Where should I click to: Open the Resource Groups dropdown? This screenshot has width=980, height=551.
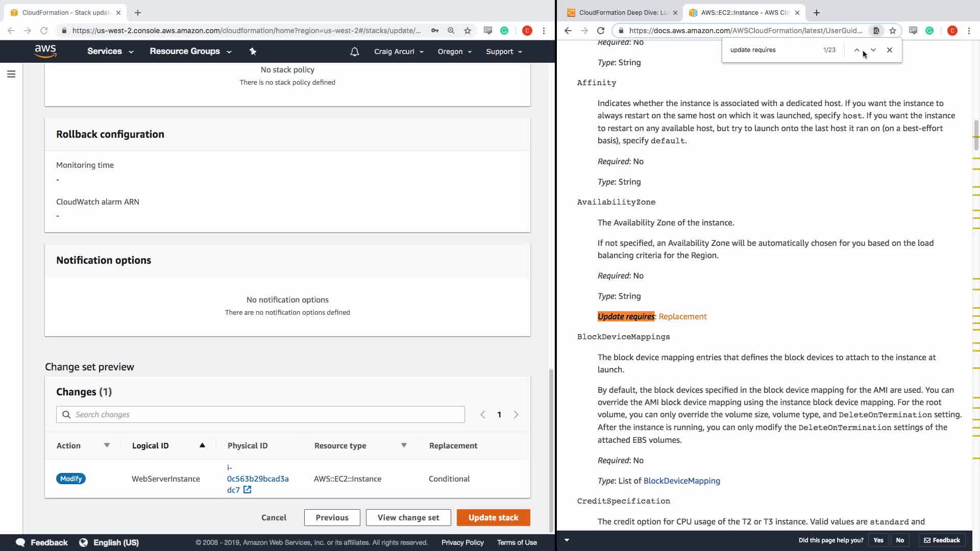[190, 52]
